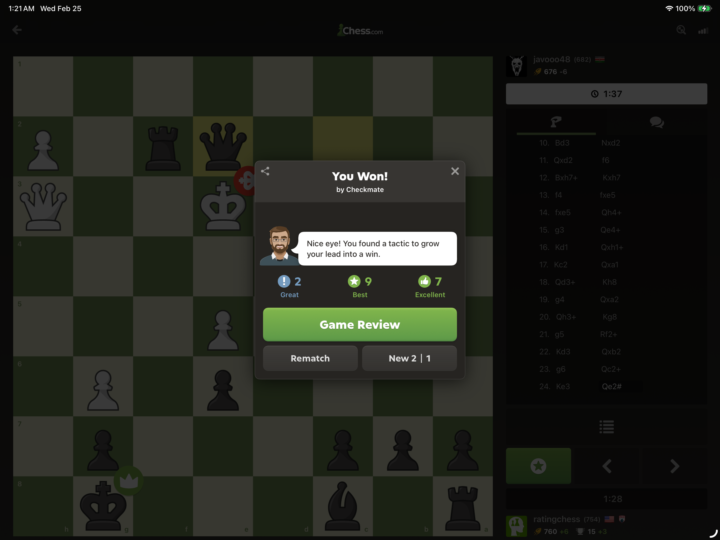Tap the Great moves count badge
Screen dimensions: 720x540
coord(289,287)
